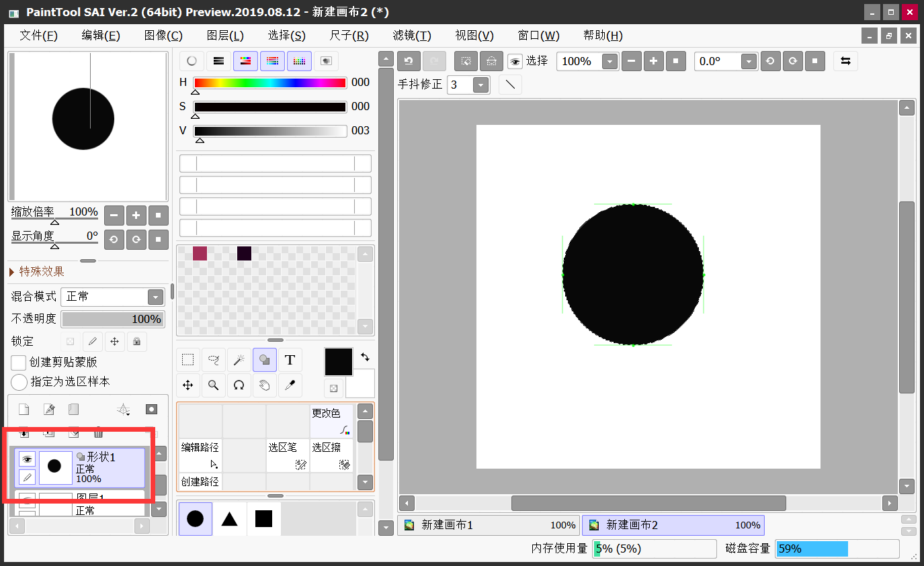Choose the 选区笔 tool
The image size is (924, 566).
pyautogui.click(x=288, y=455)
